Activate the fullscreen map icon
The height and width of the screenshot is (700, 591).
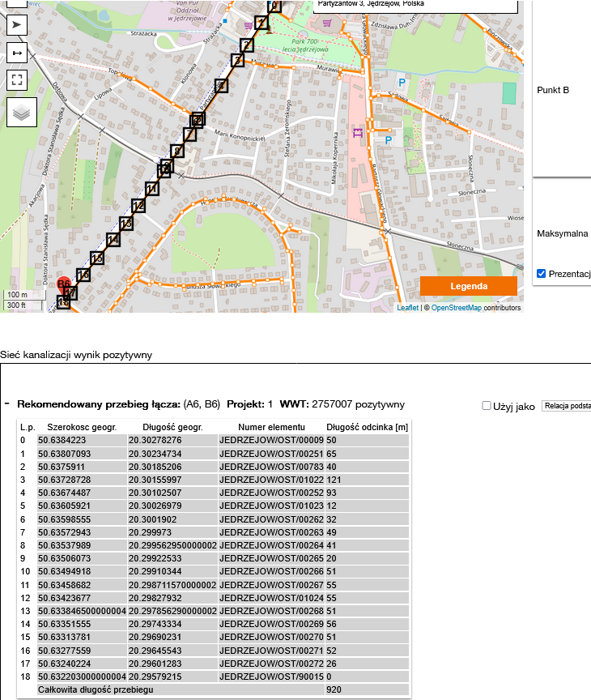(x=17, y=79)
